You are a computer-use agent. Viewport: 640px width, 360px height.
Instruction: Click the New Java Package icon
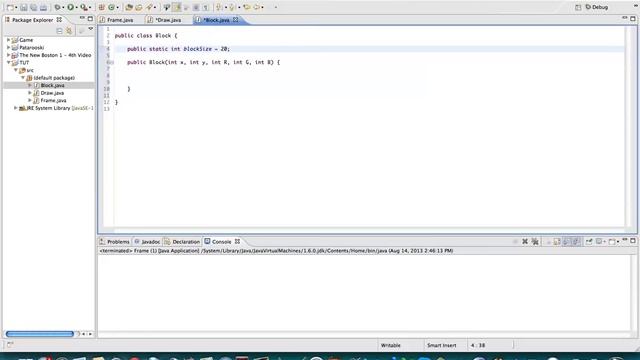[102, 7]
